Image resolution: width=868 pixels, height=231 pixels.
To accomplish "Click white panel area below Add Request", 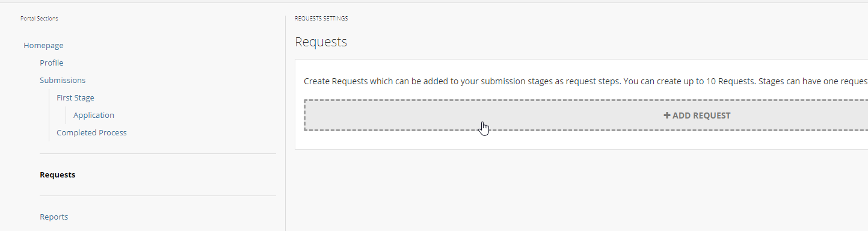I will coord(581,140).
